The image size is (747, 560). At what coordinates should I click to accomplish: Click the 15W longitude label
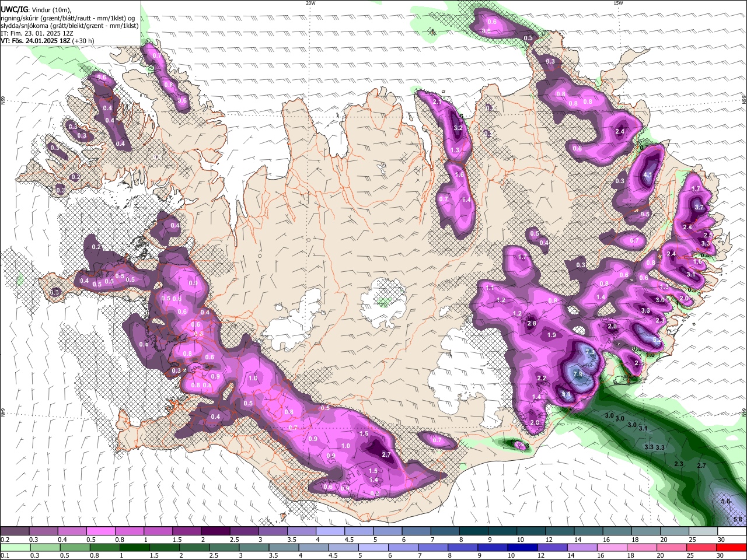coord(619,3)
